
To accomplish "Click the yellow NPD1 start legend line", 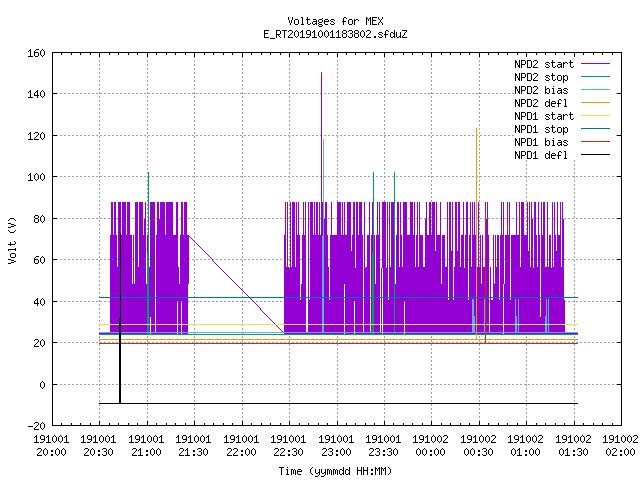I will tap(596, 116).
